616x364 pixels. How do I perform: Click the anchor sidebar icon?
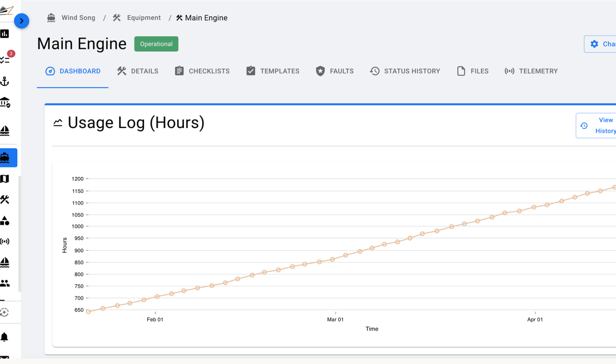5,81
